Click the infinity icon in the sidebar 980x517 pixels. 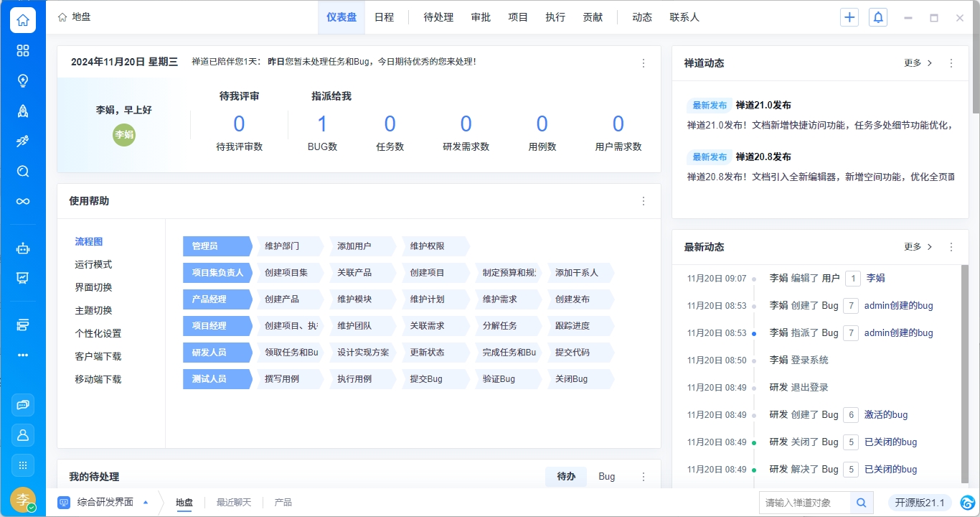click(23, 201)
